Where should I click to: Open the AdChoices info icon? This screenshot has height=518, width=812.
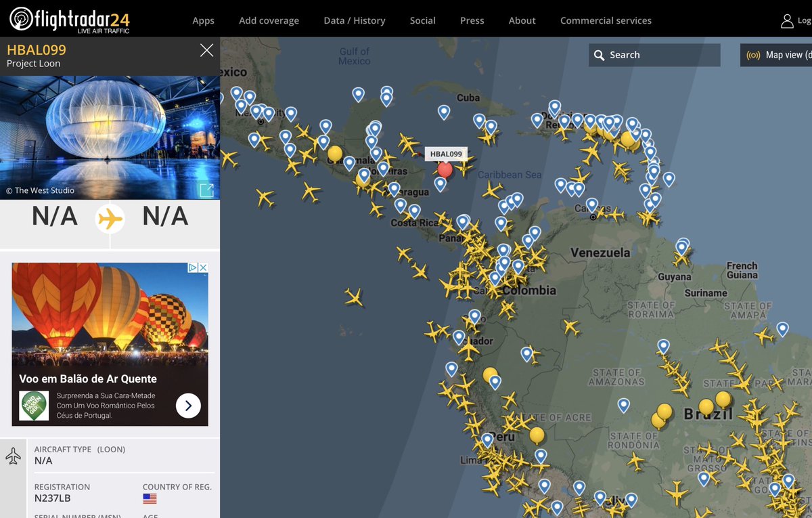point(192,268)
